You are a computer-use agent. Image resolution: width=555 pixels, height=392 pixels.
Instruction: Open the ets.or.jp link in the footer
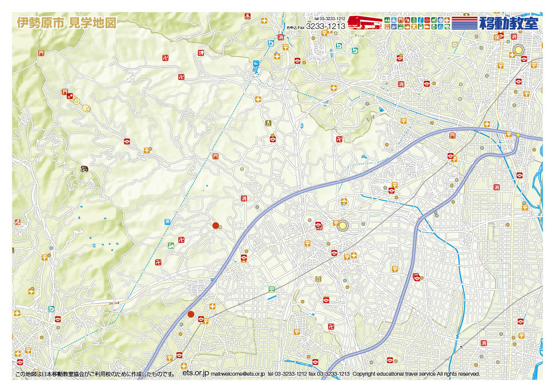pos(196,373)
